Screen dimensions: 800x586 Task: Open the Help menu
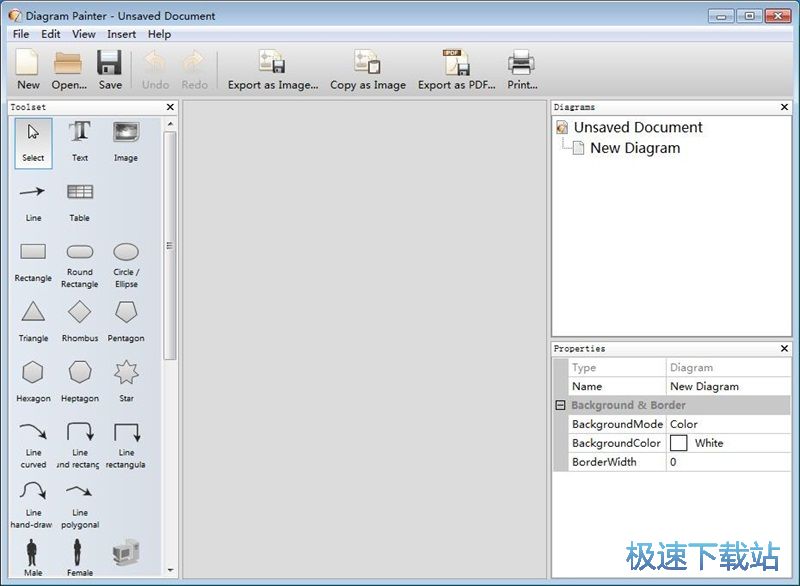[x=159, y=34]
